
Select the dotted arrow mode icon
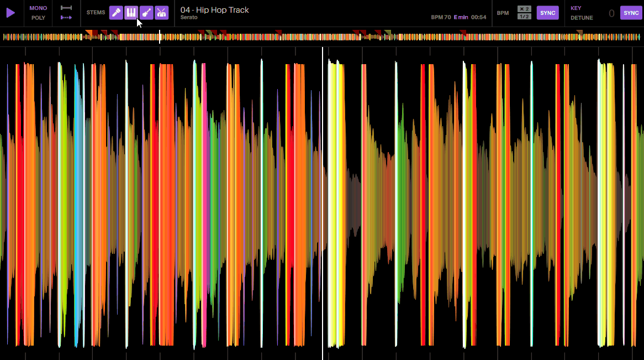(x=66, y=18)
